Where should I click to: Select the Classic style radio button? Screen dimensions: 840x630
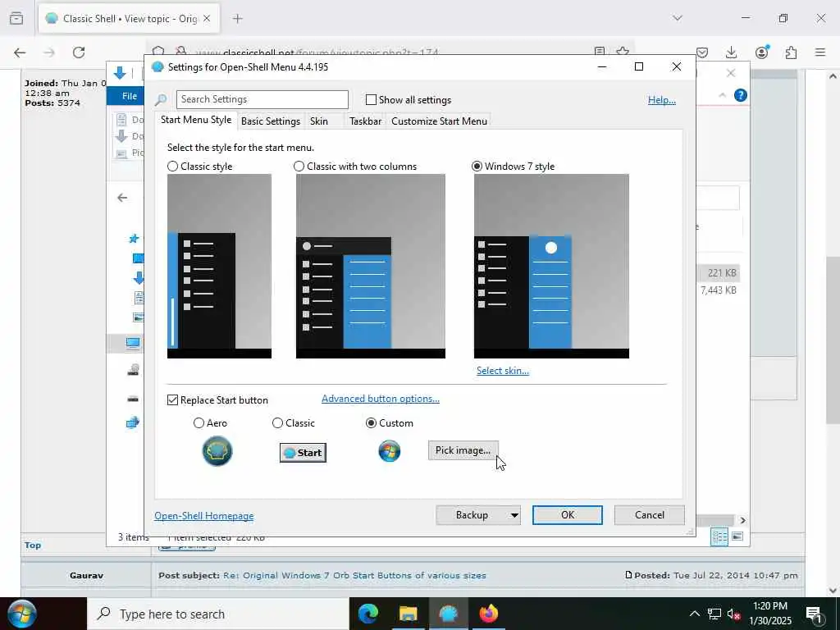pyautogui.click(x=172, y=167)
